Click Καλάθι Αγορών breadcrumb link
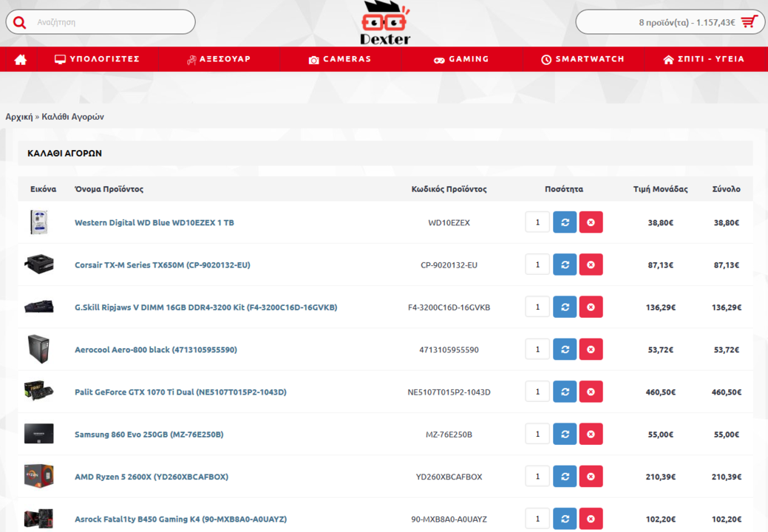The image size is (768, 532). [x=72, y=117]
